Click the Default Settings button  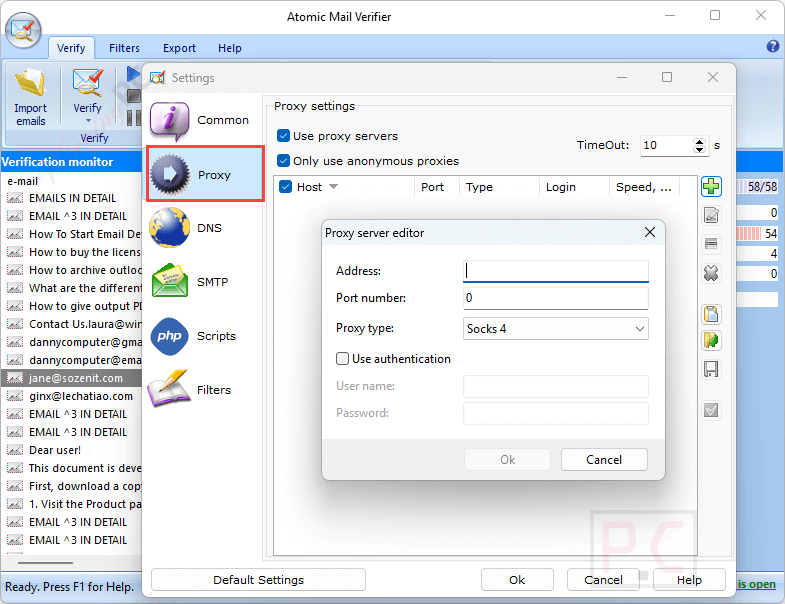click(258, 580)
